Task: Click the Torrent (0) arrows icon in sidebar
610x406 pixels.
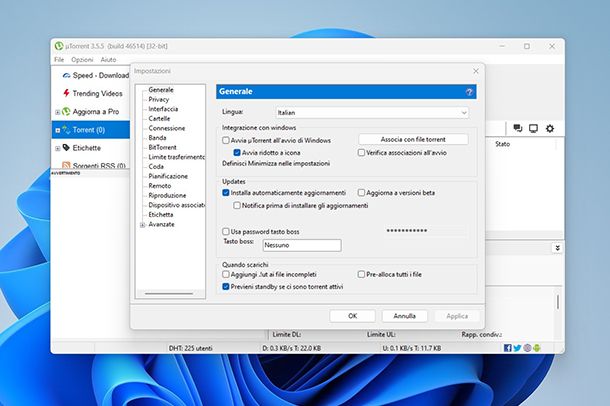Action: [66, 130]
